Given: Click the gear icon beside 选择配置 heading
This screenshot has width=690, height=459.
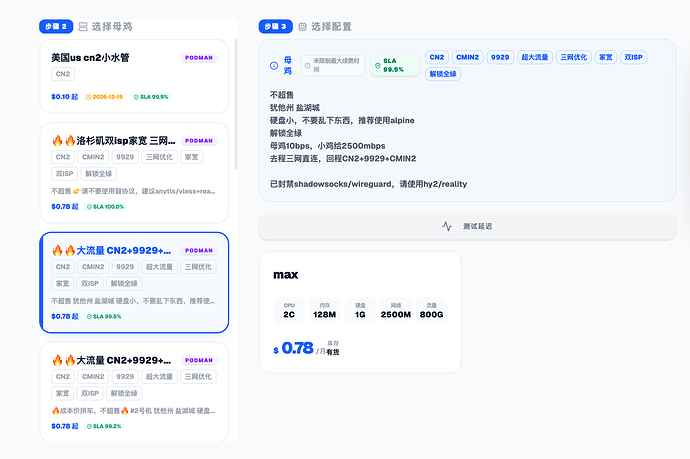Looking at the screenshot, I should tap(302, 27).
